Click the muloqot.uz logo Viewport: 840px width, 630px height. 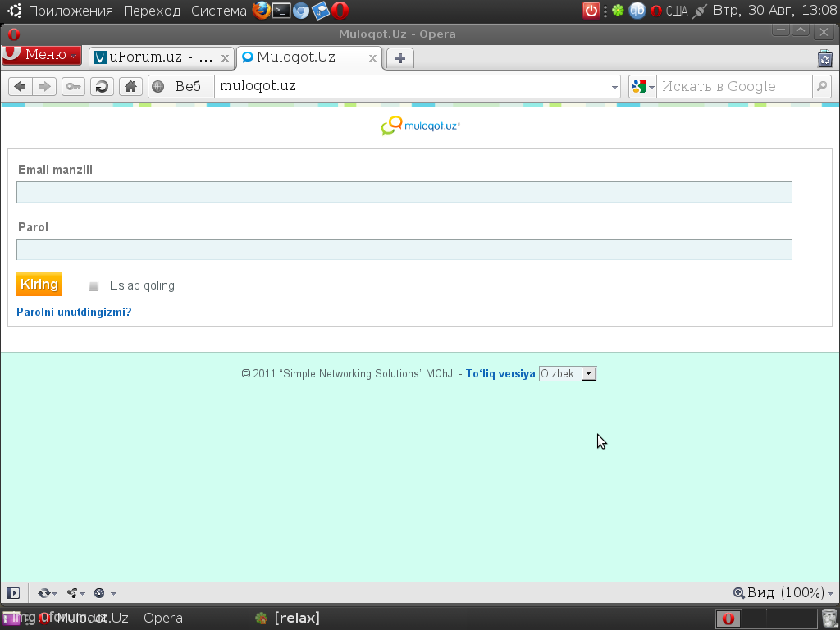click(420, 126)
